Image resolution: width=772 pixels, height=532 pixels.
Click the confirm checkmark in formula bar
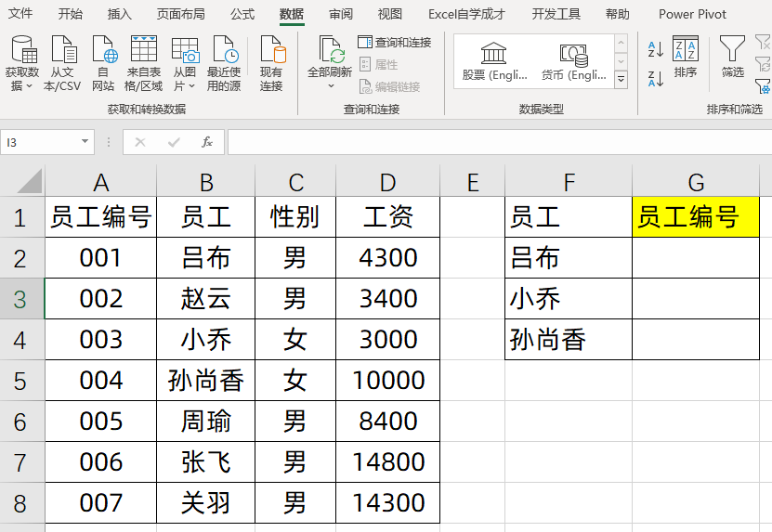174,142
